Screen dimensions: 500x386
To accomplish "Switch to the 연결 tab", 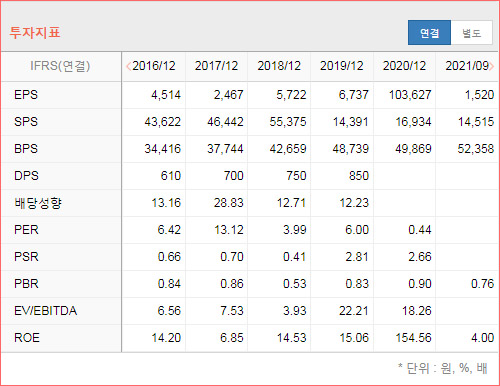I will [x=429, y=33].
